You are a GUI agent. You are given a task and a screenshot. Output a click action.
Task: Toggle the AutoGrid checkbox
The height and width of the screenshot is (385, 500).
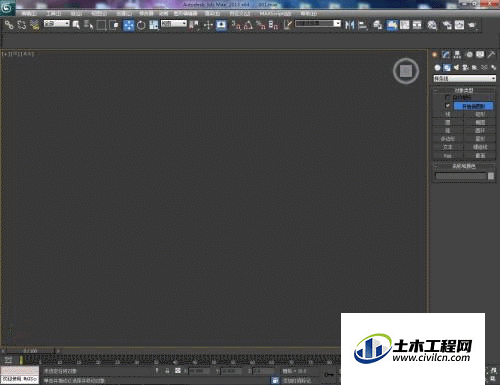(447, 97)
